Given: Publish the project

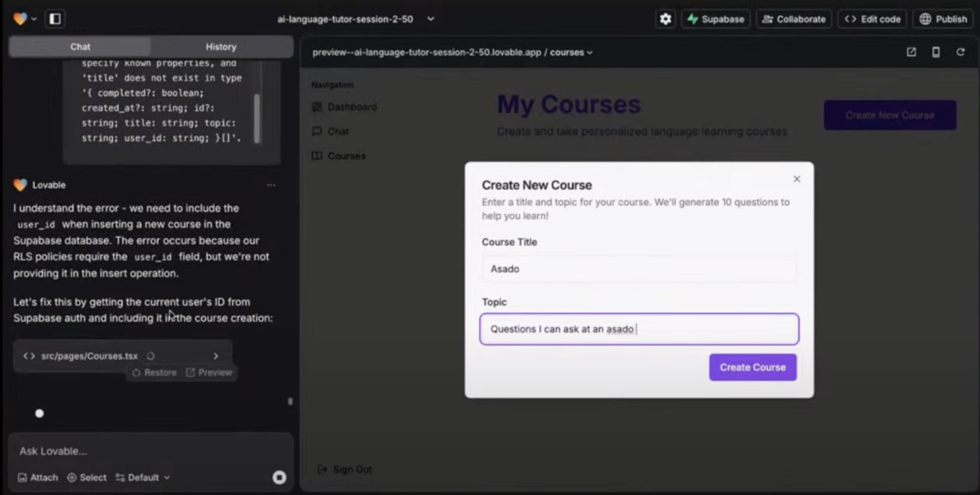Looking at the screenshot, I should tap(943, 19).
